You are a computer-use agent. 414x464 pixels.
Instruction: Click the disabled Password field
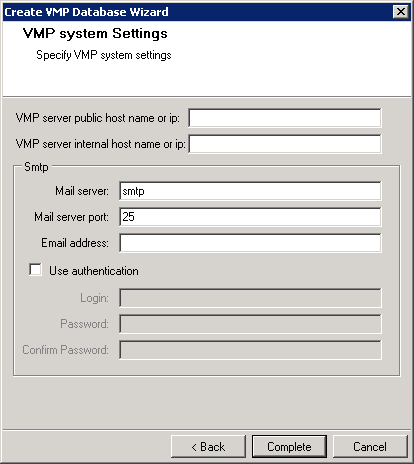click(250, 324)
